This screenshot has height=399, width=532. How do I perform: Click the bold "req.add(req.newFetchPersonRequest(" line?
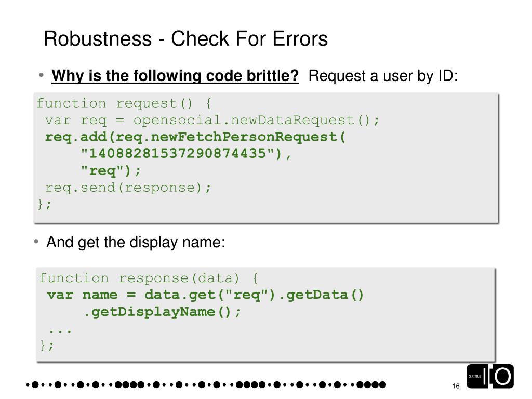[x=195, y=137]
